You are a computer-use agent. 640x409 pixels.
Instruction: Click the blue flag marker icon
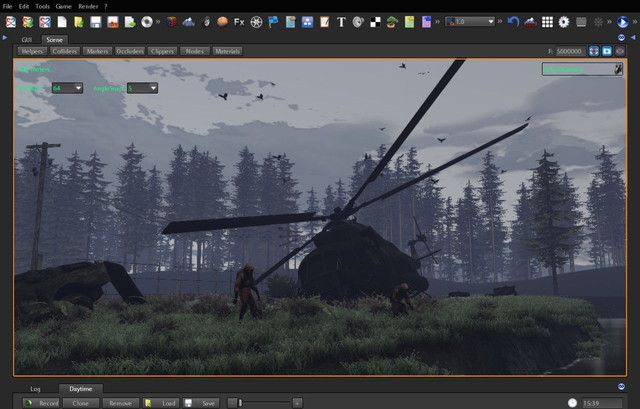coord(273,21)
